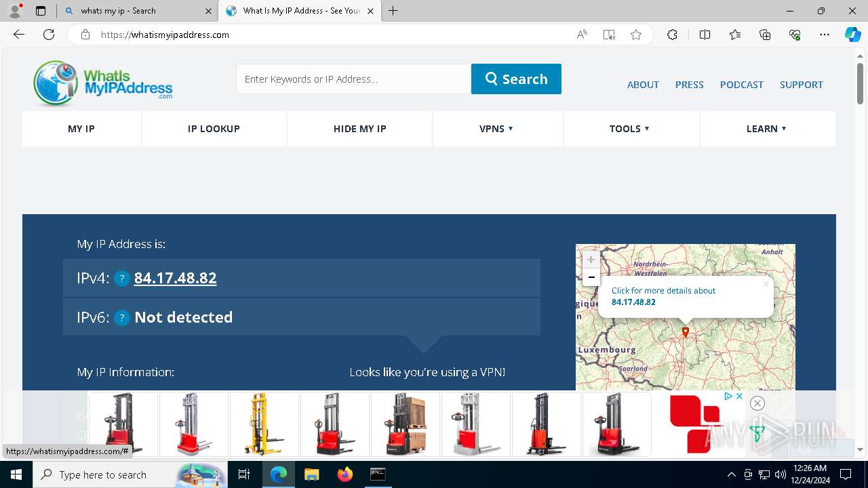This screenshot has height=488, width=868.
Task: Activate Read aloud icon in address bar
Action: (582, 35)
